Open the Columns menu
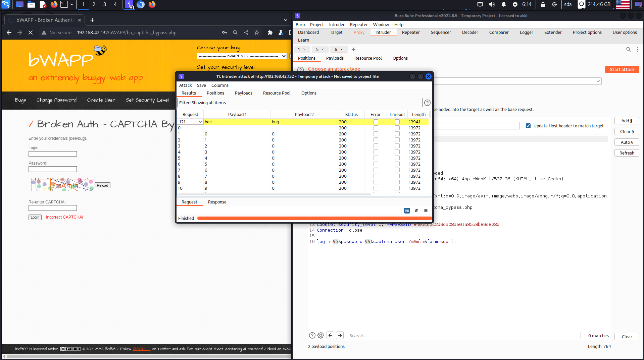The image size is (644, 360). (x=220, y=85)
